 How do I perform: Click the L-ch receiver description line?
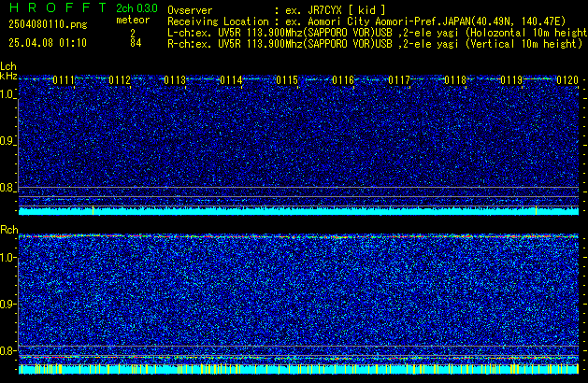378,33
